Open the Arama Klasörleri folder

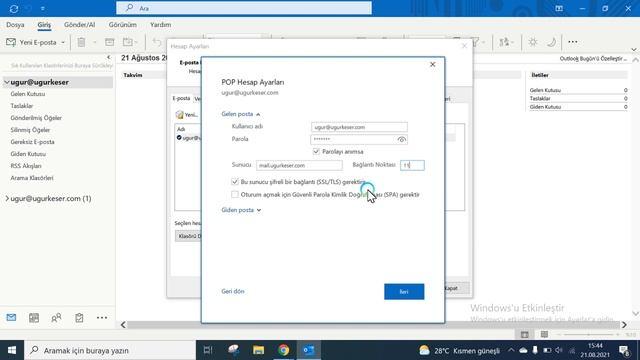[32, 178]
